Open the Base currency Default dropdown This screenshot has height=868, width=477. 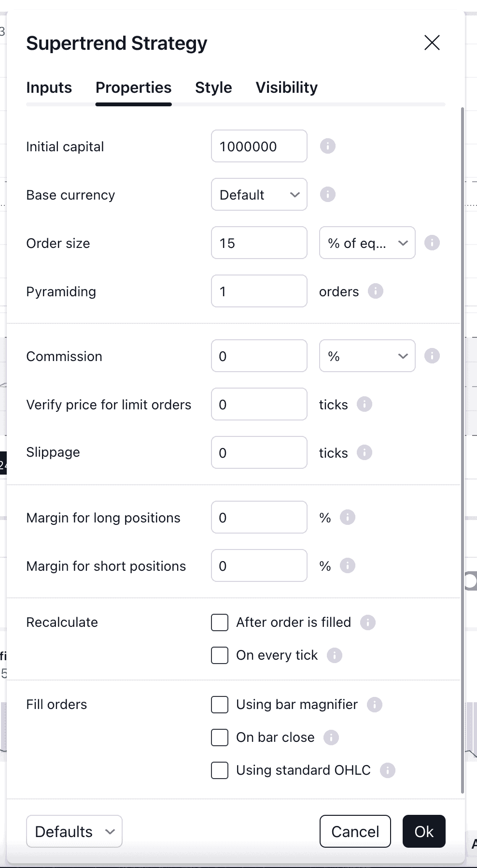pos(259,194)
